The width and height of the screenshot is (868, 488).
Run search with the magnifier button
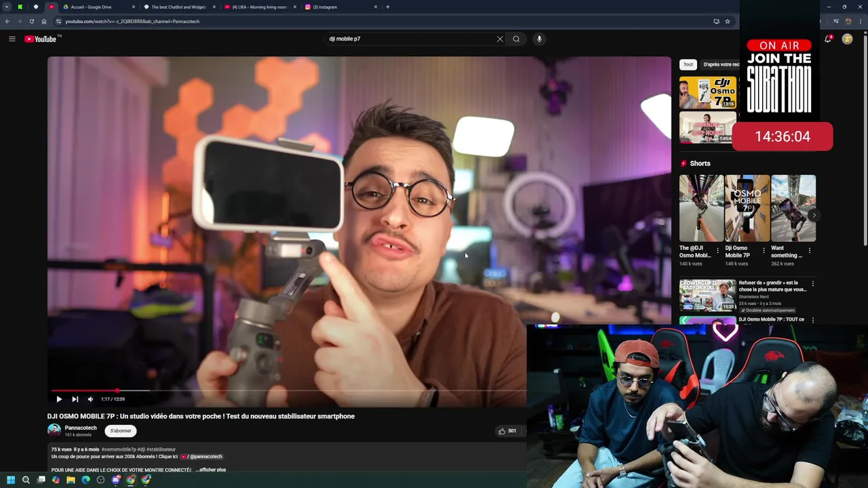pos(516,39)
